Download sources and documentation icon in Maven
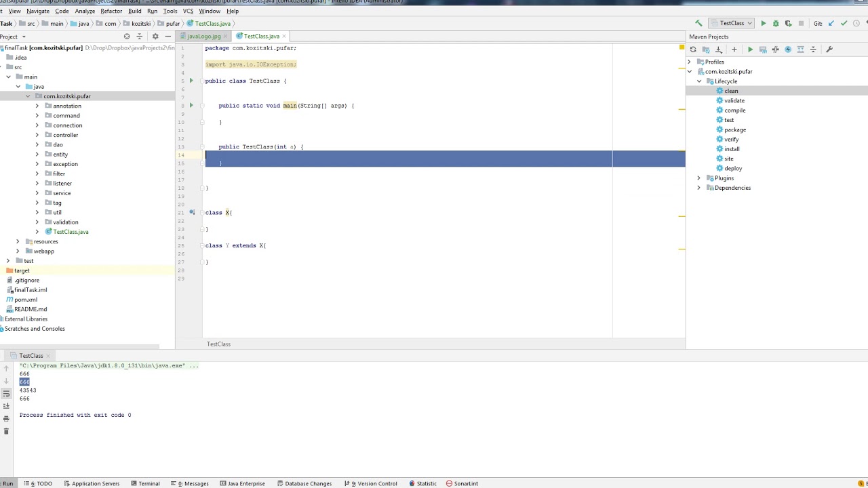This screenshot has height=488, width=868. (718, 49)
